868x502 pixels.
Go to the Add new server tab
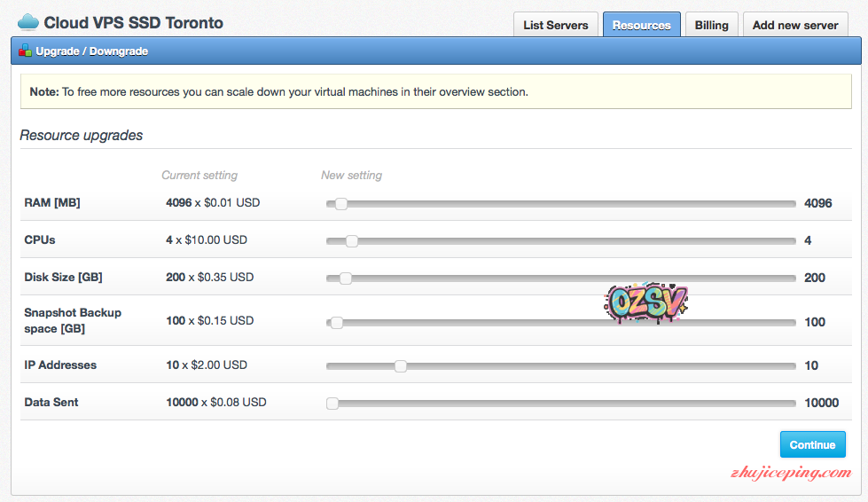tap(794, 25)
